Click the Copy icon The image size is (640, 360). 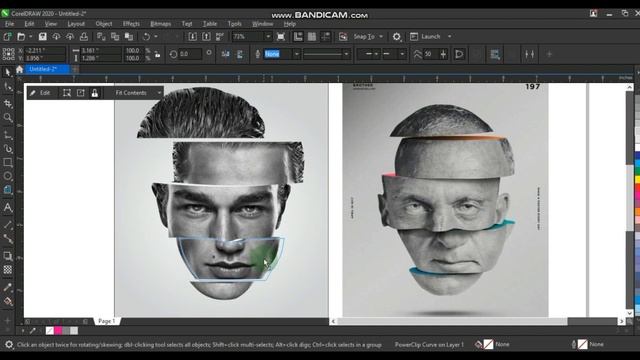[115, 37]
